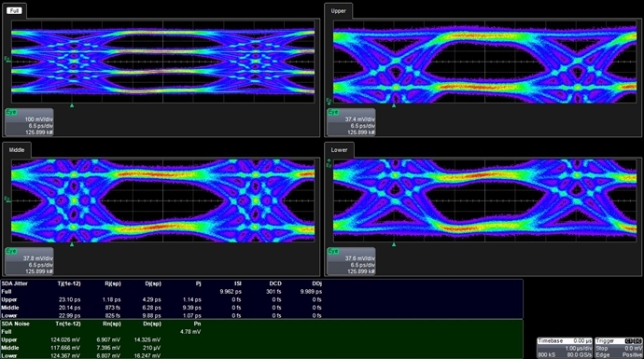Viewport: 644px width, 359px height.
Task: Open the Eye descriptor box showing 100 mV/div
Action: click(x=29, y=122)
